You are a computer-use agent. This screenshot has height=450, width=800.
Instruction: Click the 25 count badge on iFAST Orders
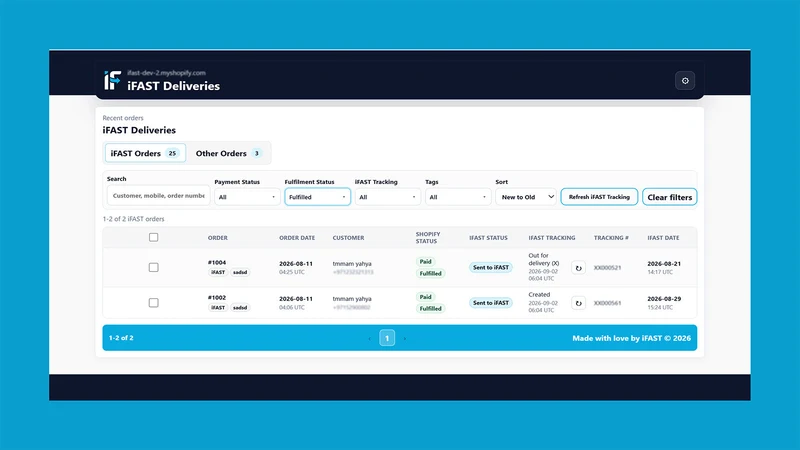click(172, 153)
